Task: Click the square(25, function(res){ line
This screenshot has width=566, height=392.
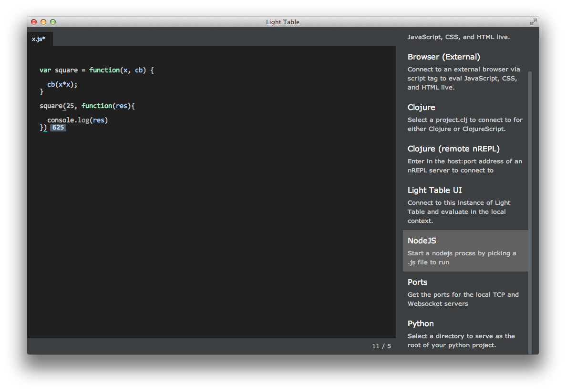Action: point(87,106)
